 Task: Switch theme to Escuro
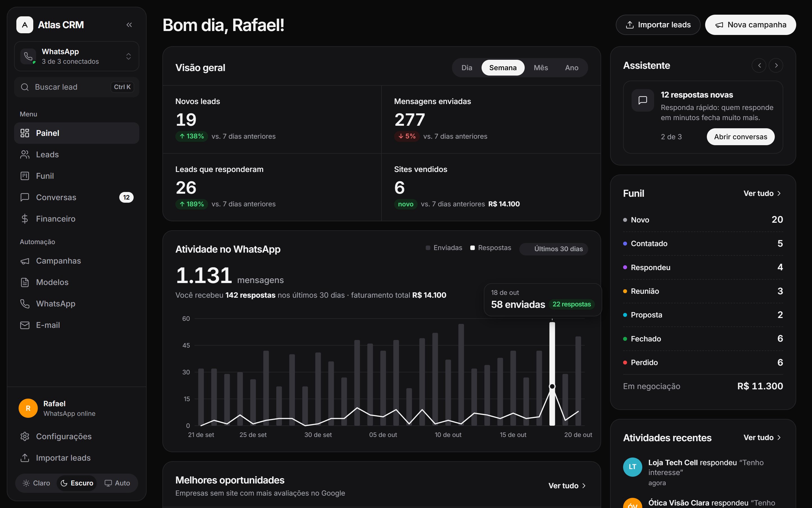[x=77, y=483]
